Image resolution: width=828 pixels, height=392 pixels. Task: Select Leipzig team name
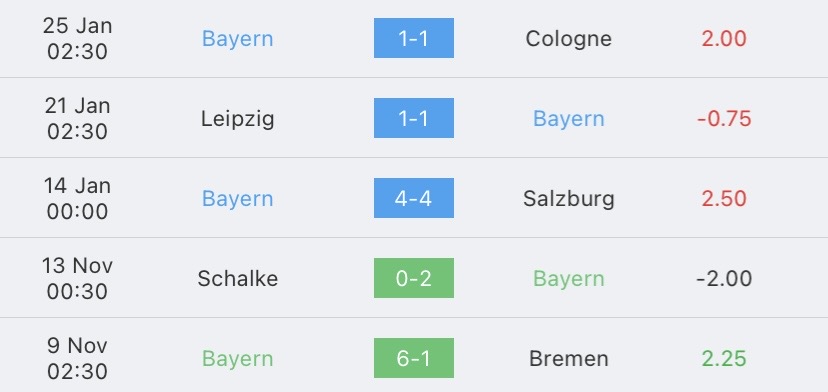[238, 119]
